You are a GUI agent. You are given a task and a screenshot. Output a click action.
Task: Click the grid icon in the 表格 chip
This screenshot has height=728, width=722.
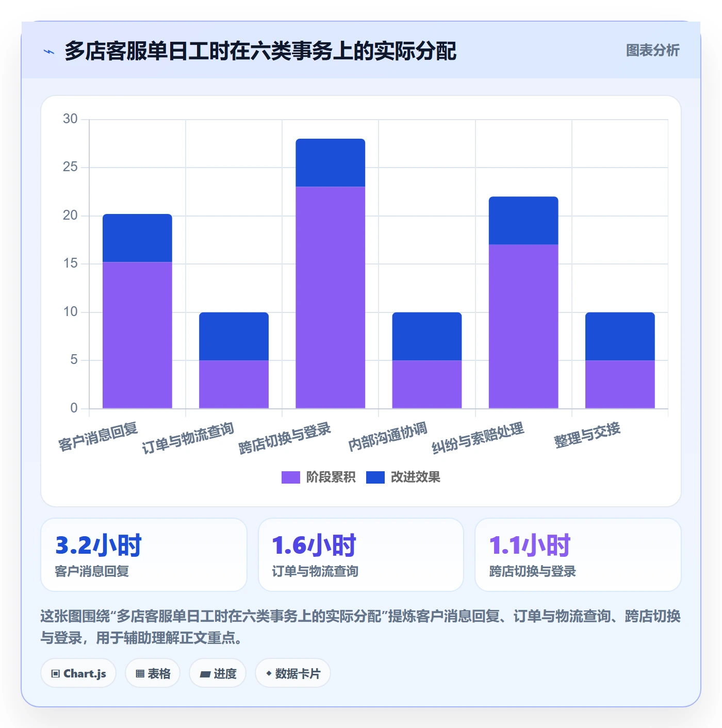coord(140,674)
